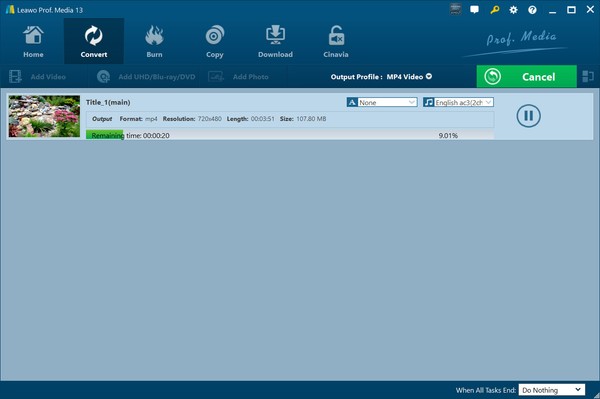
Task: Open the Cinavia removal module
Action: click(x=336, y=41)
